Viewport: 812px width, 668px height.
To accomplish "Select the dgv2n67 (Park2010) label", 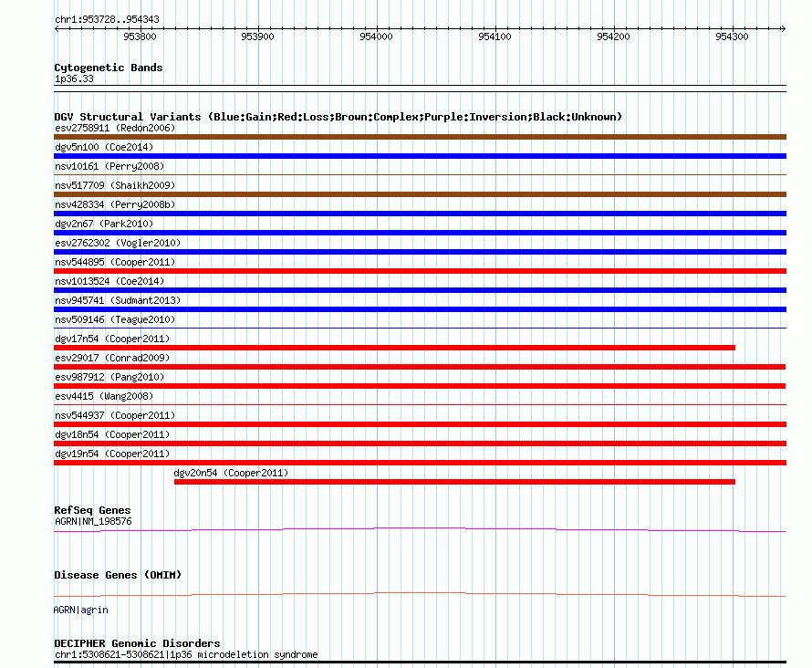I will [x=104, y=224].
